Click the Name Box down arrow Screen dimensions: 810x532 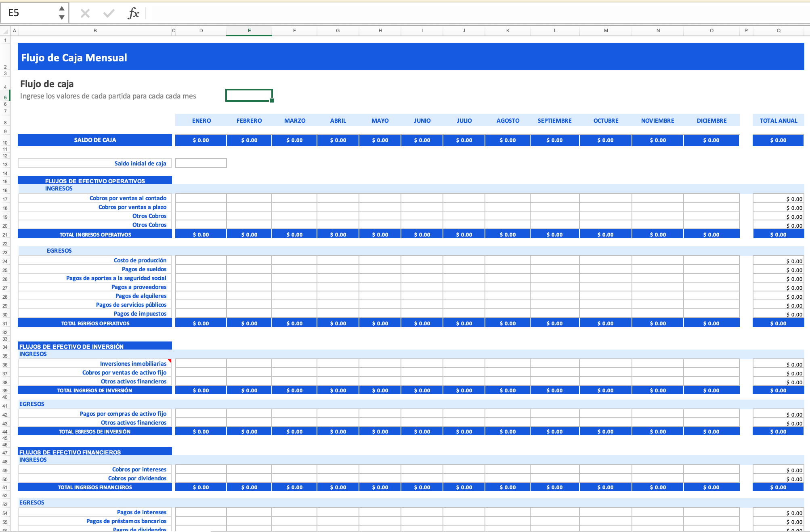(61, 17)
